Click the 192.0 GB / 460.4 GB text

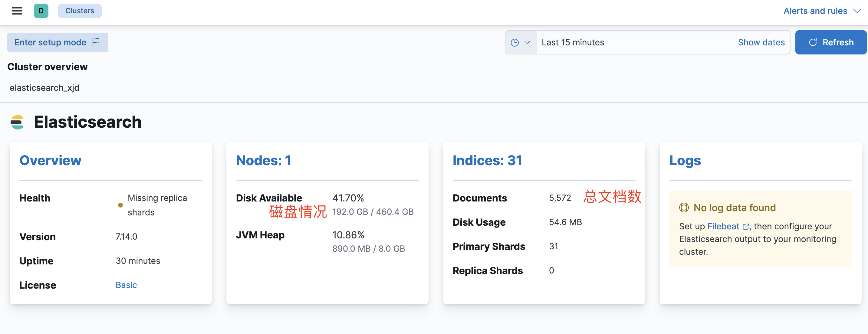(373, 212)
